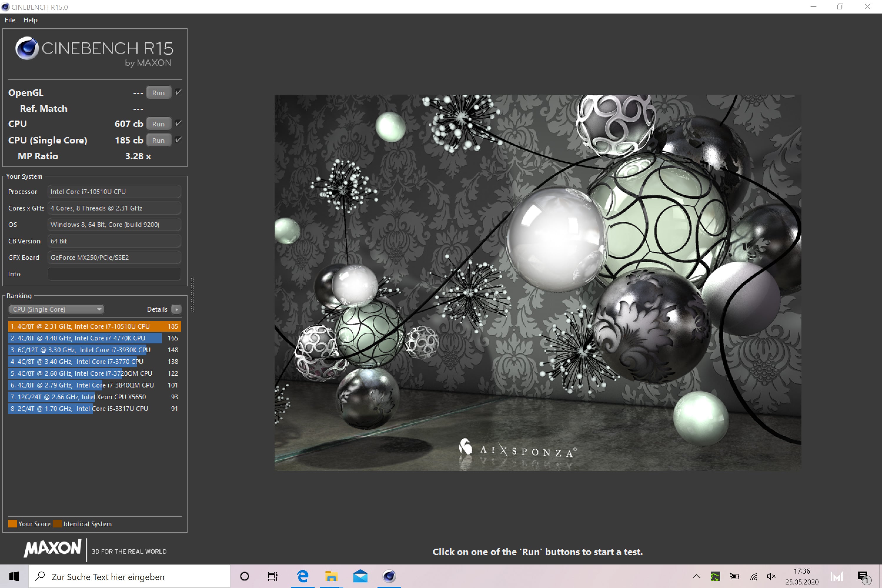Toggle the CPU test checkbox

(178, 123)
